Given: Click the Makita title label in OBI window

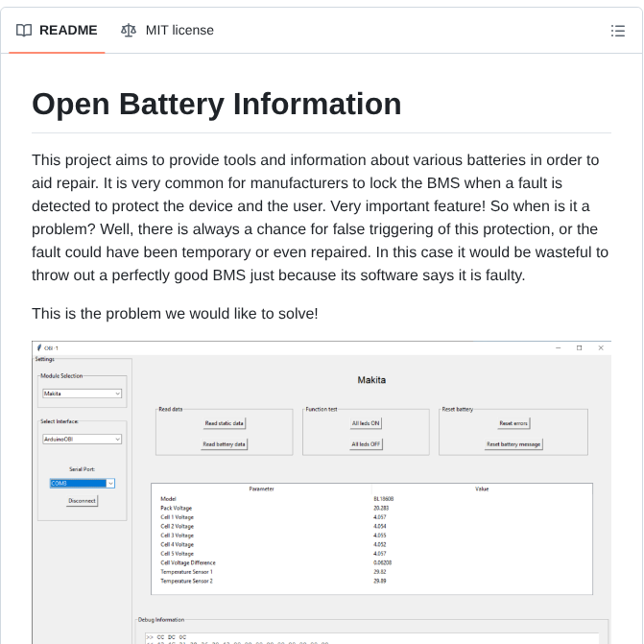Looking at the screenshot, I should (x=371, y=380).
